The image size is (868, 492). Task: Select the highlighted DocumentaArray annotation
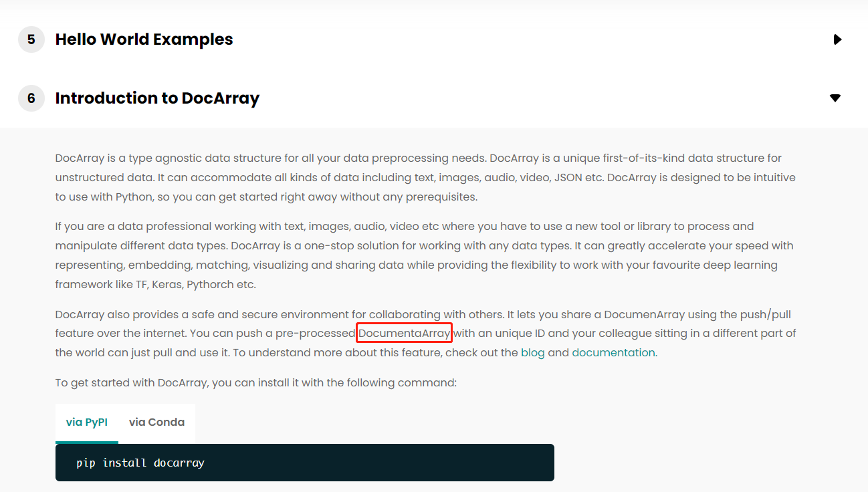(404, 332)
